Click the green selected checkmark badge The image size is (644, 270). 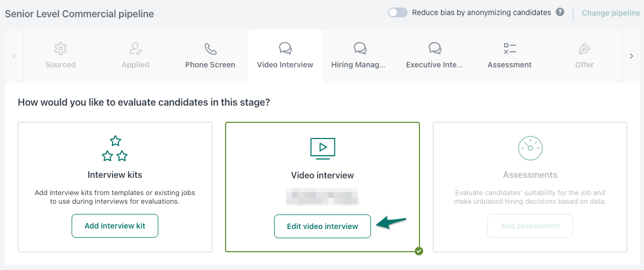419,251
